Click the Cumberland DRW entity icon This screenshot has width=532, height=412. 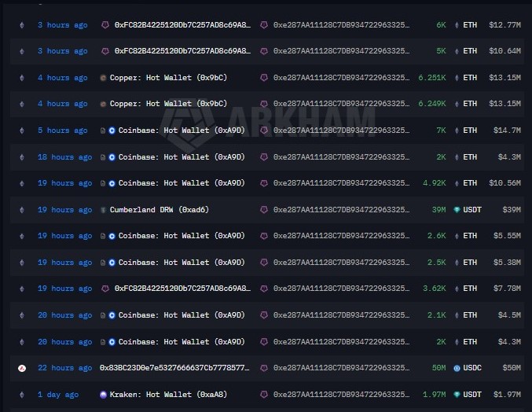coord(103,210)
